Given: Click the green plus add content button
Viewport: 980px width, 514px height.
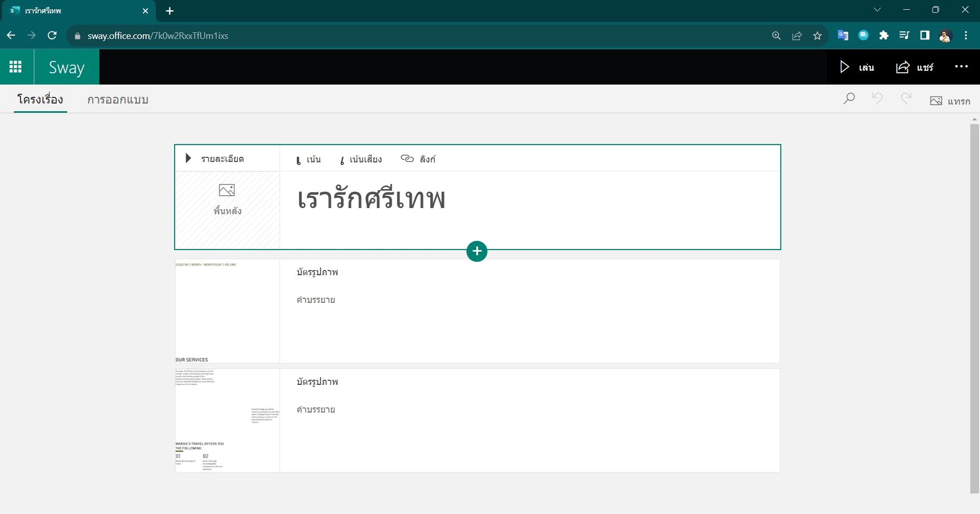Looking at the screenshot, I should 477,251.
